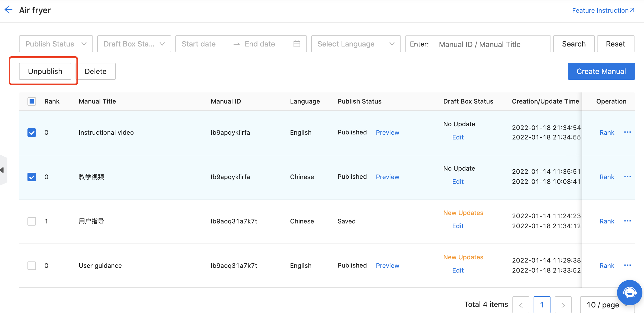Click the User guidance title cell

[x=100, y=265]
